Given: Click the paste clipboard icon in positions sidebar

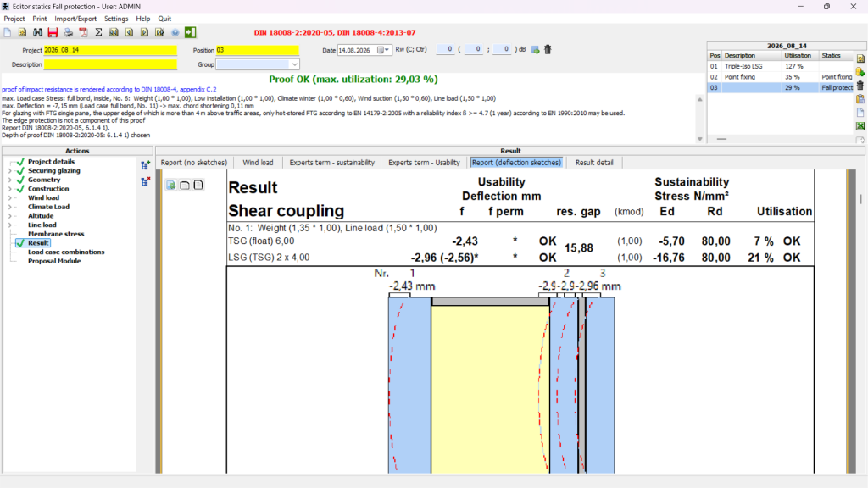Looking at the screenshot, I should (860, 99).
